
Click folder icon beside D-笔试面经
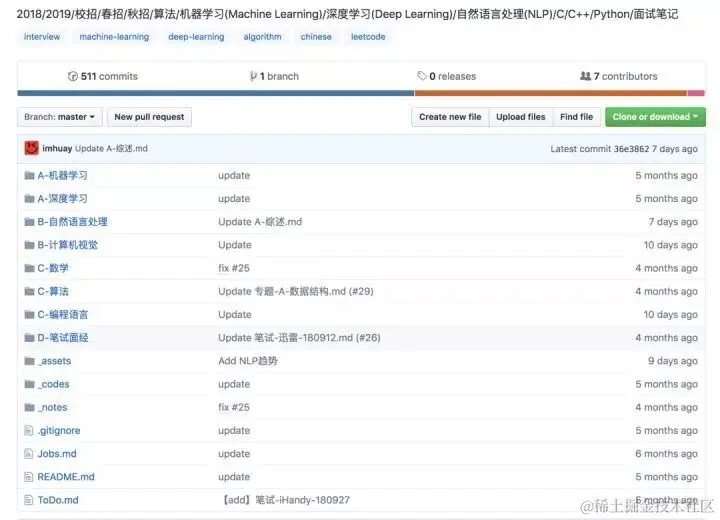[x=29, y=338]
